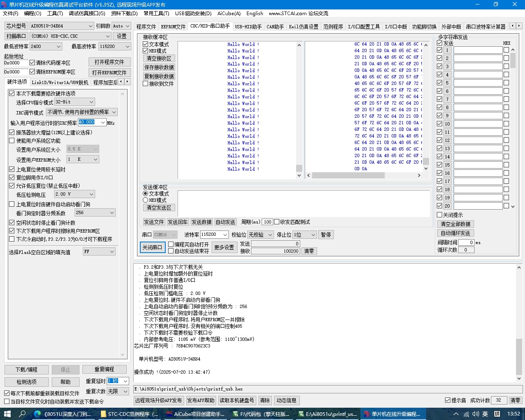525x420 pixels.
Task: Uncheck the receive buffer HEX模式 checkbox
Action: pos(146,51)
